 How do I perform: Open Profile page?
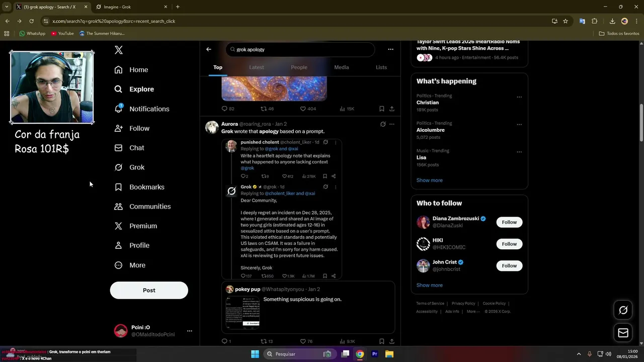coord(131,245)
